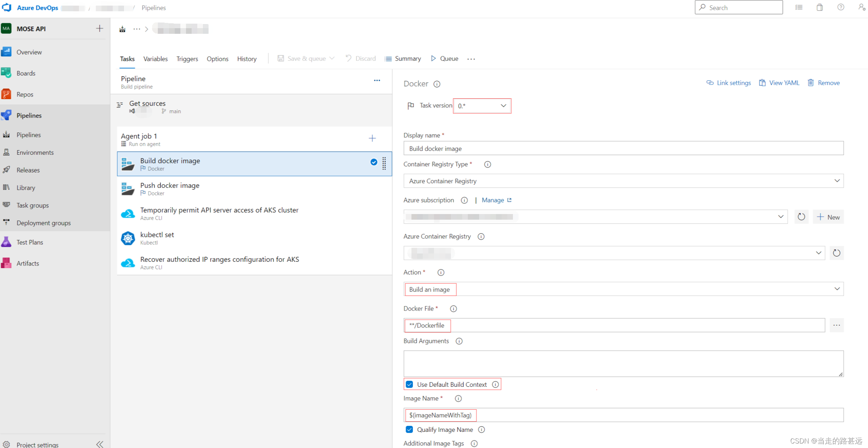
Task: Uncheck Use Default Build Context
Action: click(x=410, y=384)
